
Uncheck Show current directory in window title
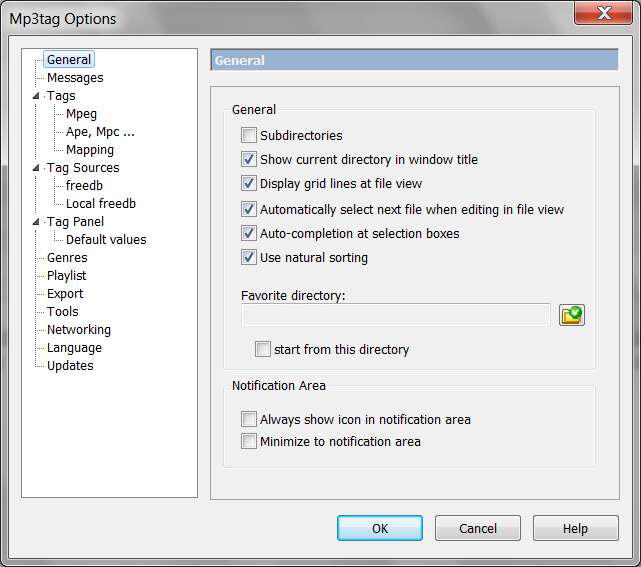[x=249, y=159]
